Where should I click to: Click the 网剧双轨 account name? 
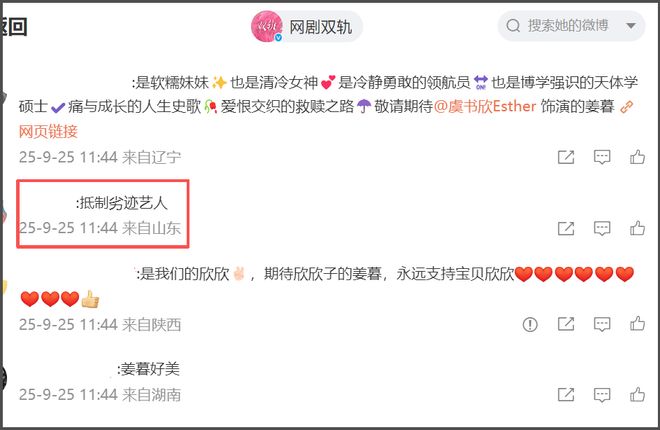(320, 27)
